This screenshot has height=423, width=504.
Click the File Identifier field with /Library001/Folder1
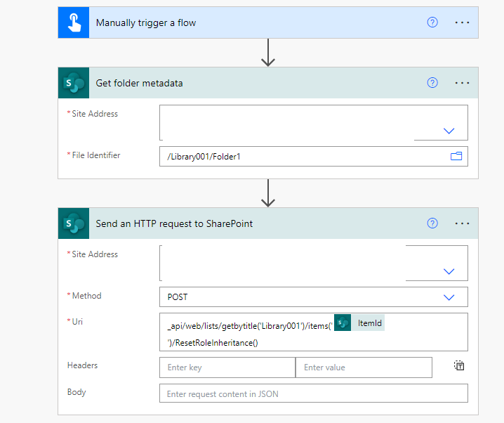(x=314, y=156)
